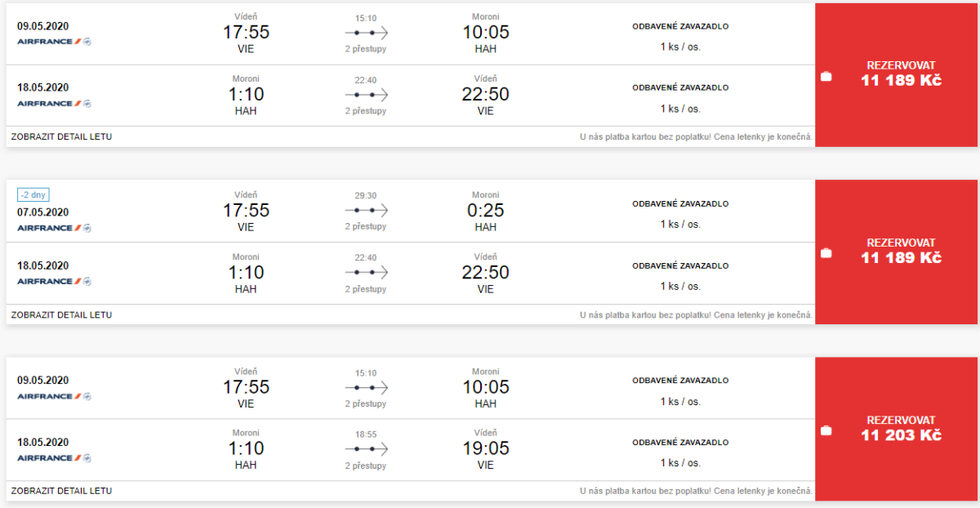Expand Zobrazit detail letu in the first result
Image resolution: width=980 pixels, height=508 pixels.
pyautogui.click(x=62, y=137)
